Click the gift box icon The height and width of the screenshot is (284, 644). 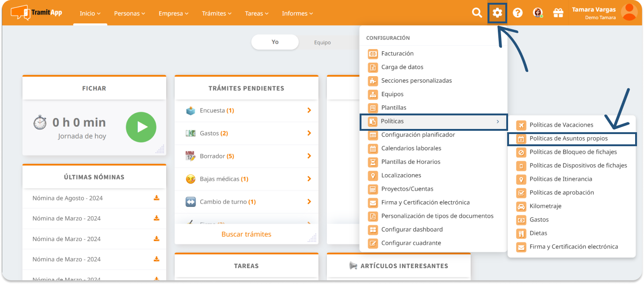coord(558,13)
